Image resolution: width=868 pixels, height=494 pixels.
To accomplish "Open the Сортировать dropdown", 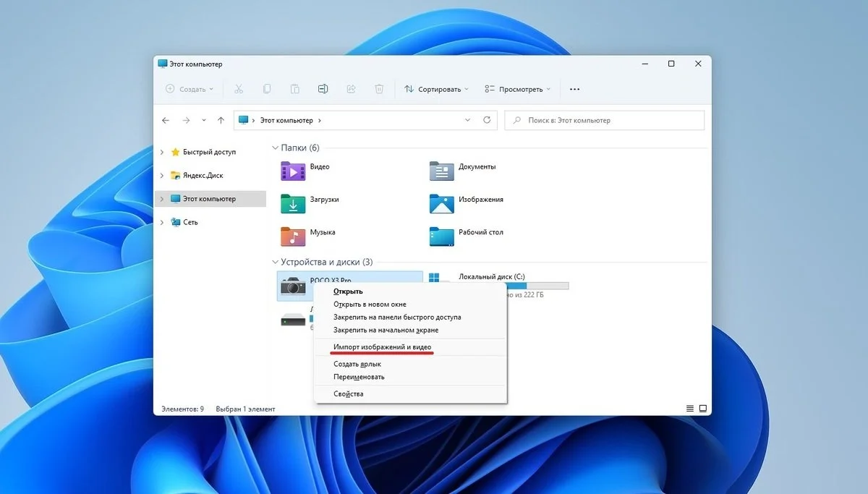I will tap(436, 89).
